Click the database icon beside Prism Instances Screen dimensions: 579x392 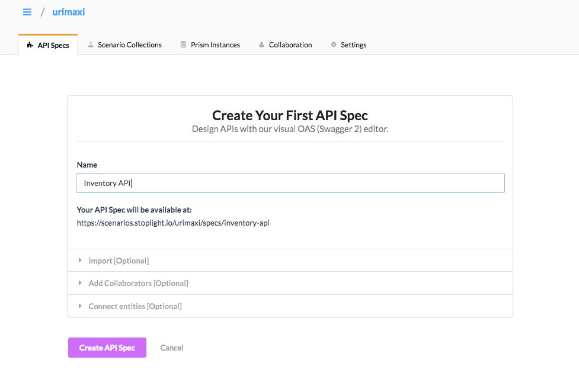coord(184,44)
